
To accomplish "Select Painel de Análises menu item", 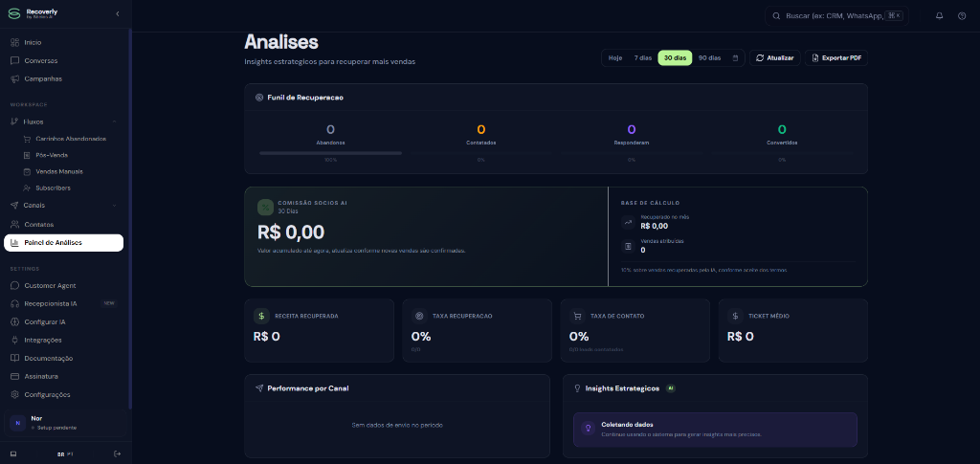I will click(64, 243).
